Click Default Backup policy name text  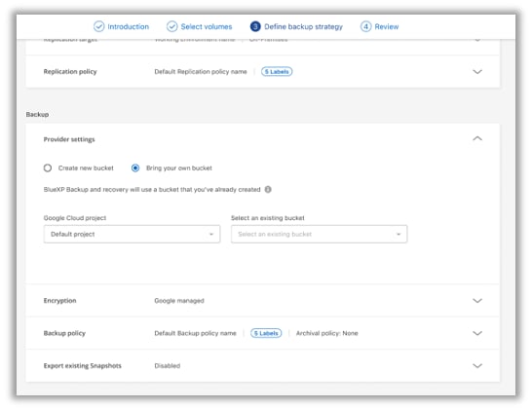tap(195, 333)
